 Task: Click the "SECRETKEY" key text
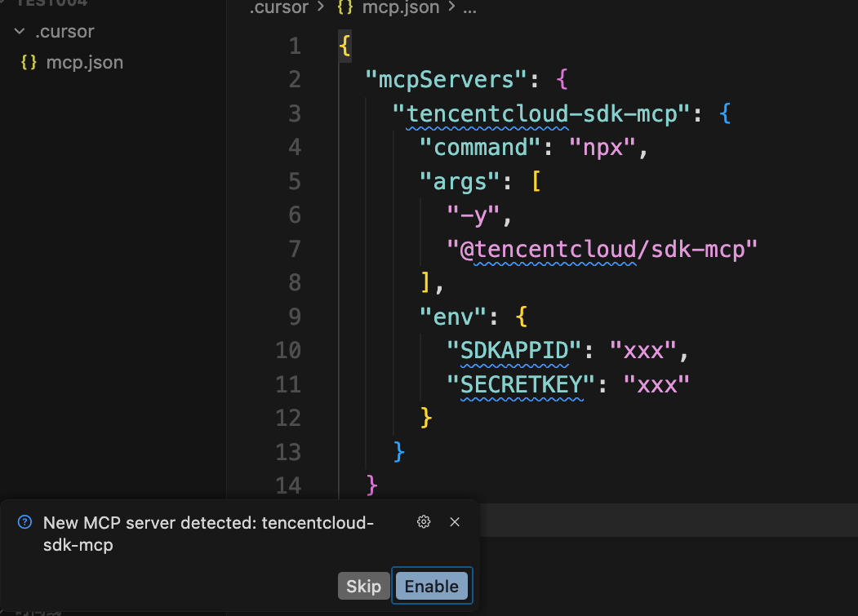click(x=520, y=384)
